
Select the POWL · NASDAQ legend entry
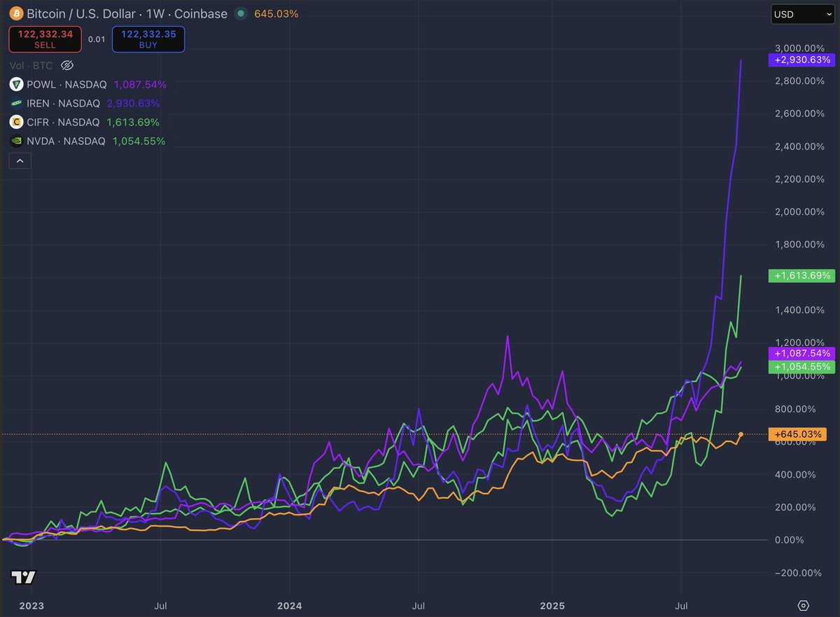[66, 84]
